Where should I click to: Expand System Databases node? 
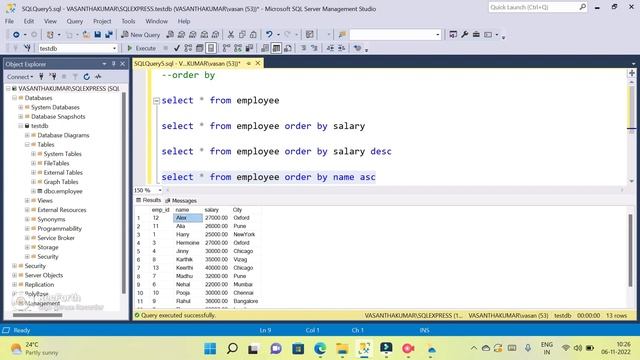tap(21, 107)
